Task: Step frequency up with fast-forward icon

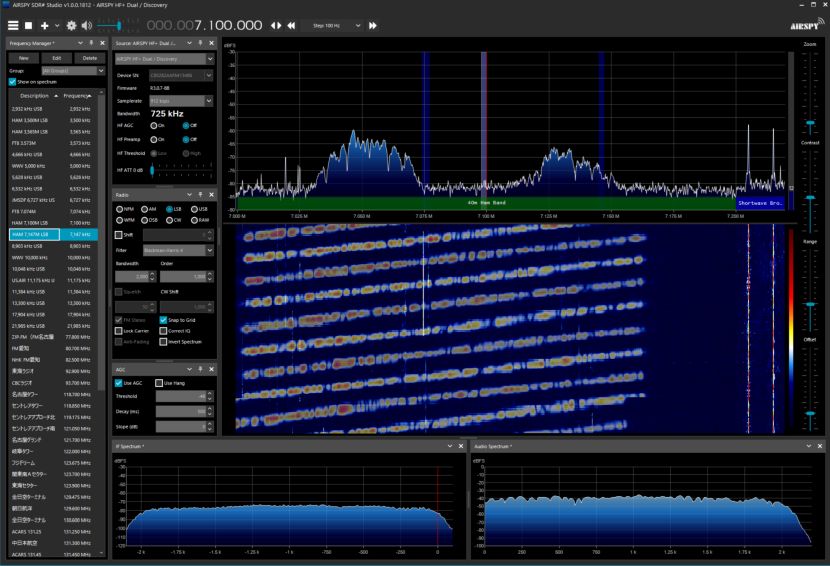Action: point(373,25)
